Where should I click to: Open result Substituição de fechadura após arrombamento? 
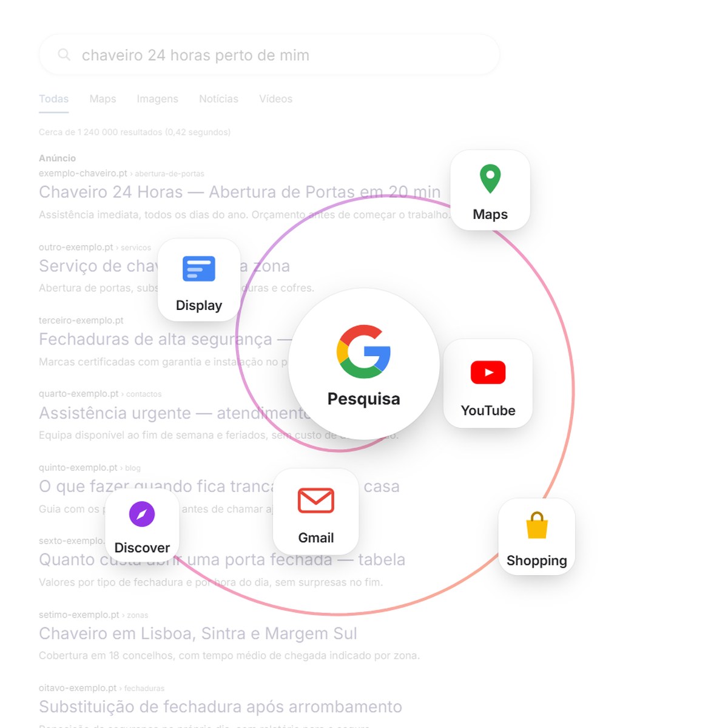[220, 707]
